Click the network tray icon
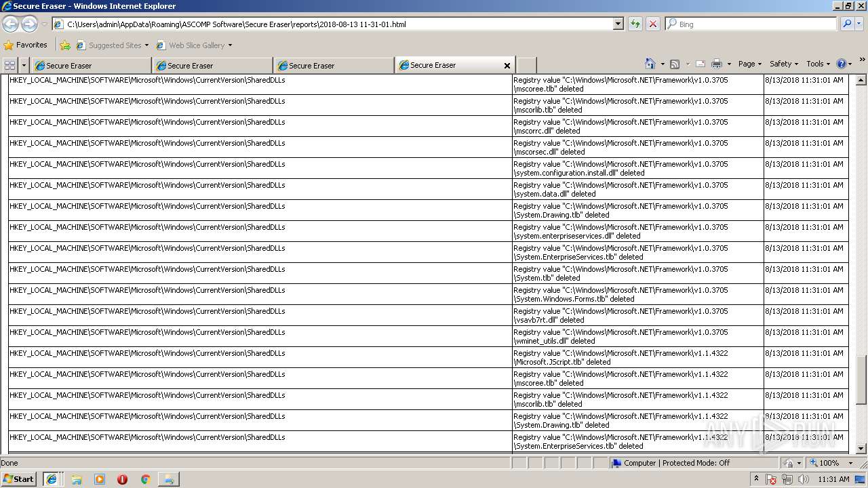This screenshot has width=868, height=488. (x=787, y=479)
